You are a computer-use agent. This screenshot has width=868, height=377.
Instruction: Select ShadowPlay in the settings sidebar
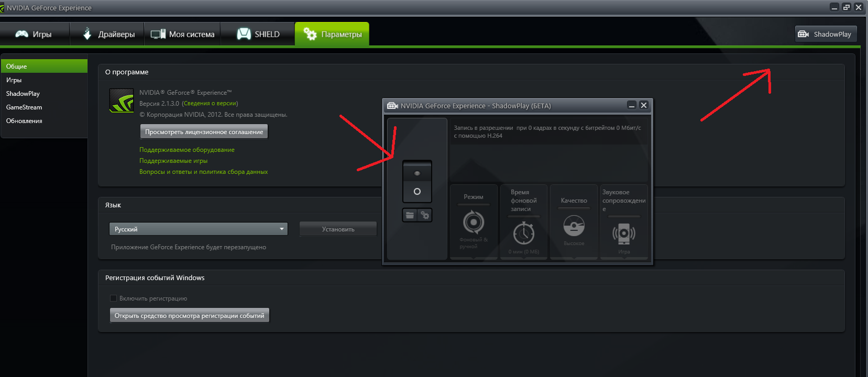point(44,94)
